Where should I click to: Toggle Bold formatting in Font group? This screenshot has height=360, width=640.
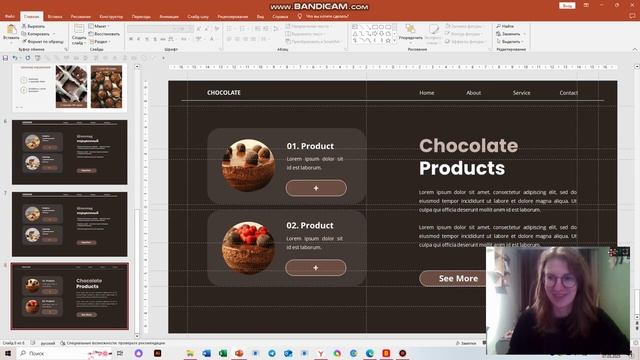131,39
